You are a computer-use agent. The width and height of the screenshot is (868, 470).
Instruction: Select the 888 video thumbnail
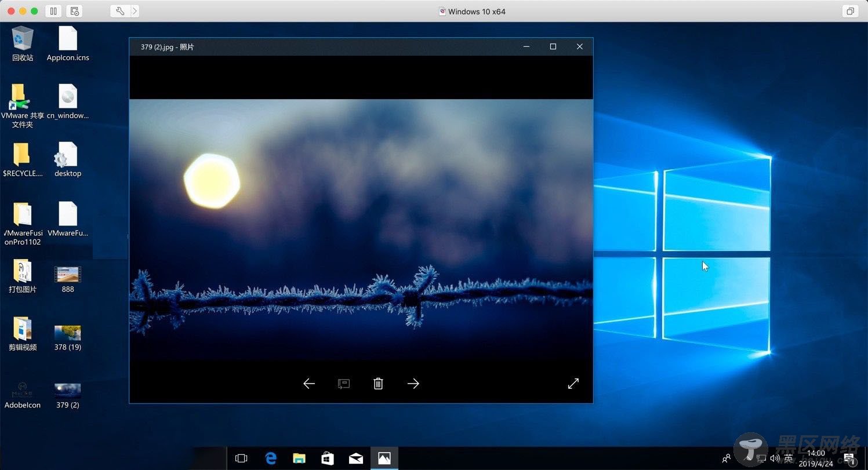click(68, 279)
